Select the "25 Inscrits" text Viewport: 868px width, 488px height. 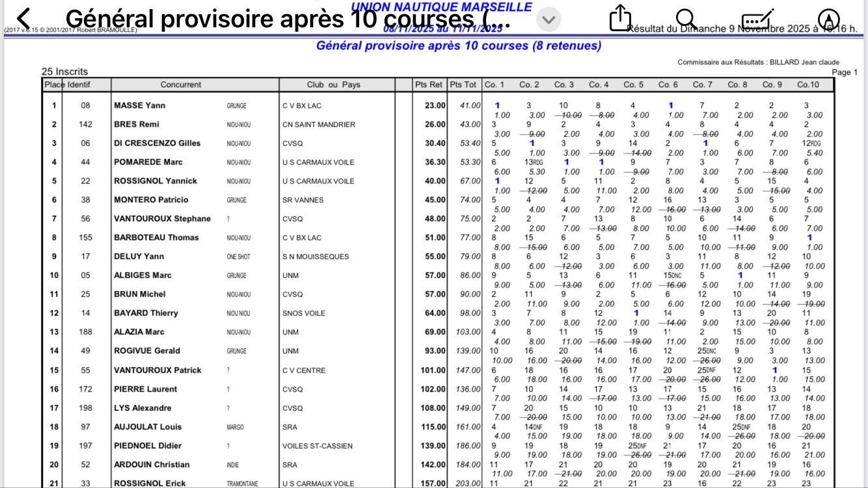click(64, 72)
